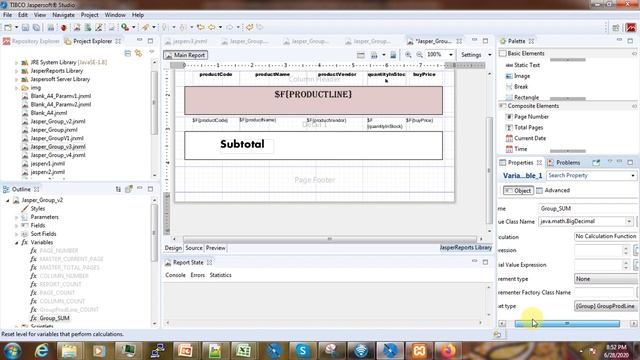Open the Statistics link in Report State
Image resolution: width=640 pixels, height=360 pixels.
[x=220, y=275]
